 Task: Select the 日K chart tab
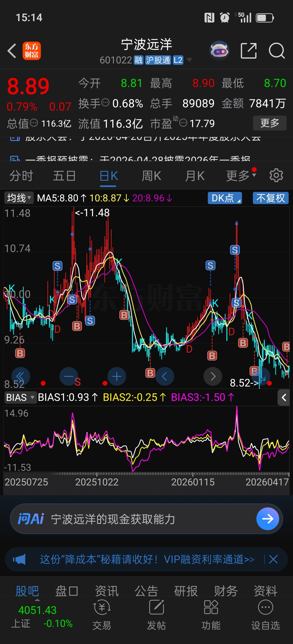(x=108, y=176)
